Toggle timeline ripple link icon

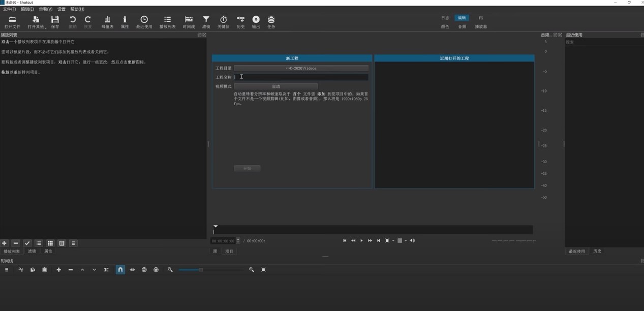click(132, 270)
